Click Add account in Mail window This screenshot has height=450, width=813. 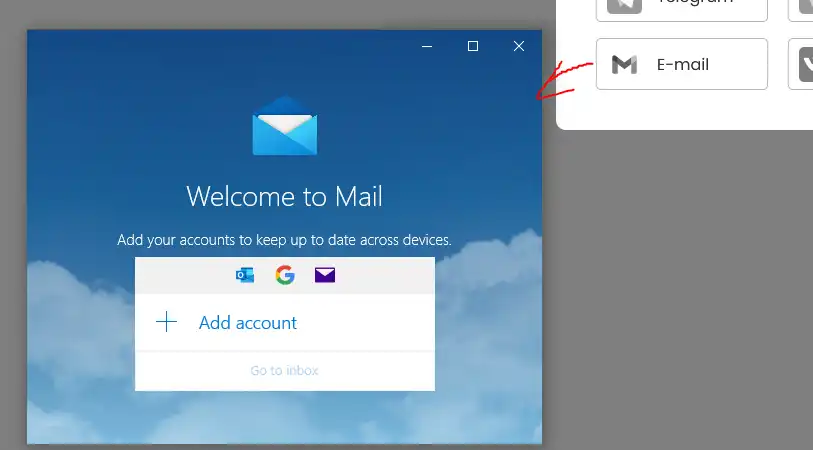[x=285, y=322]
